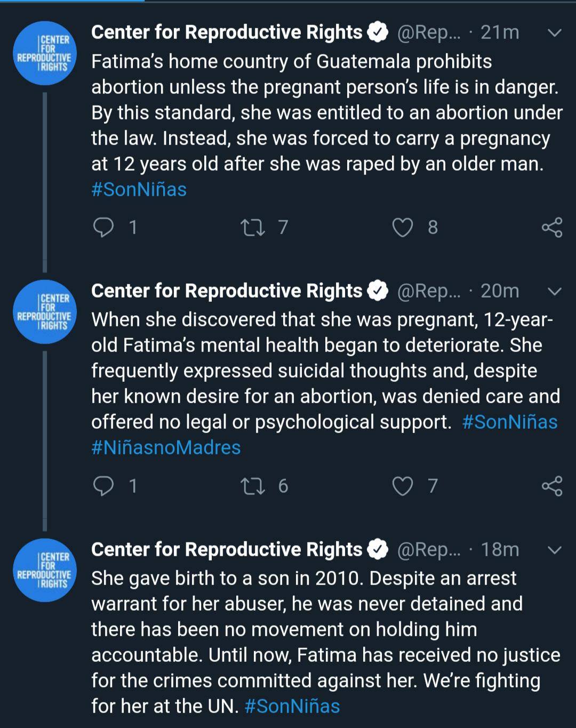Open the #SonNiñas hashtag in the first tweet
Image resolution: width=576 pixels, height=728 pixels.
point(139,189)
